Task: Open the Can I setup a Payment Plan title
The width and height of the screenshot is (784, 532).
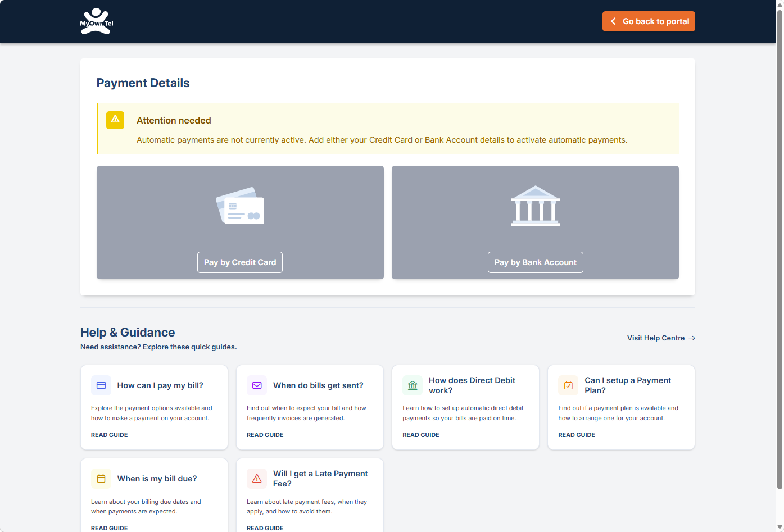Action: point(628,385)
